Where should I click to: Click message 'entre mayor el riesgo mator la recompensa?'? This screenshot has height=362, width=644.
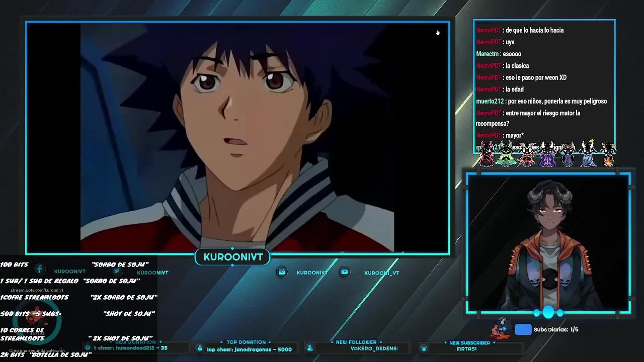[x=528, y=118]
